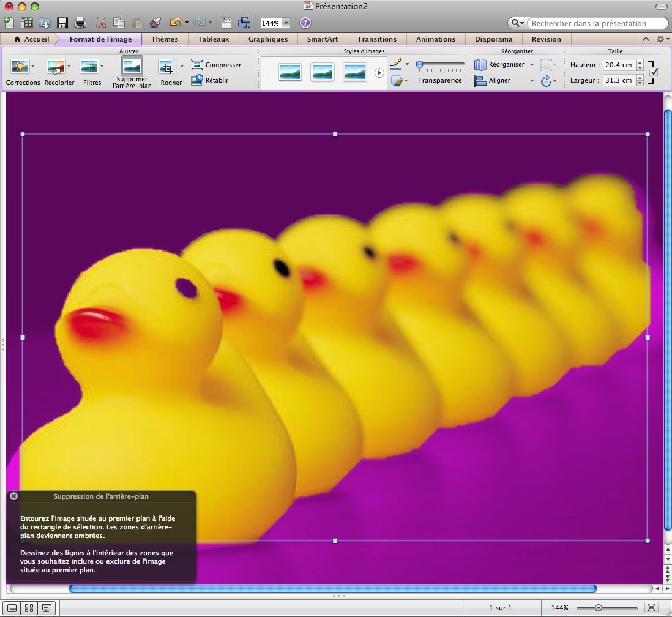The image size is (672, 617).
Task: Open the Réorganiser dropdown
Action: (x=504, y=64)
